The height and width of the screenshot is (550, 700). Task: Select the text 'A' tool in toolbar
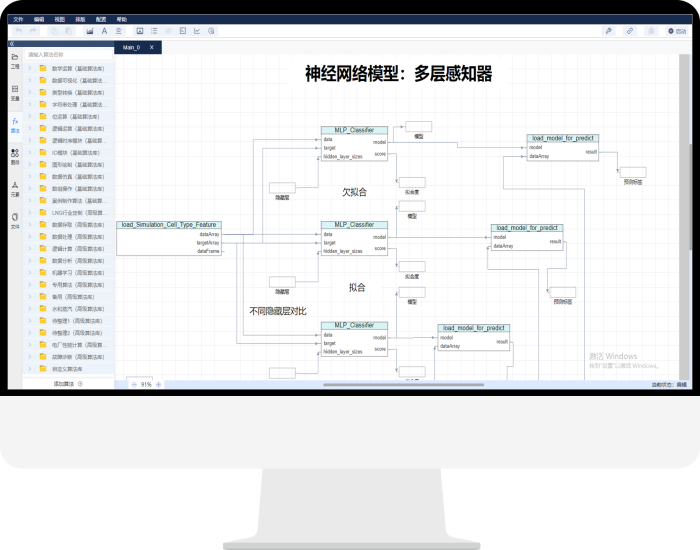click(104, 31)
